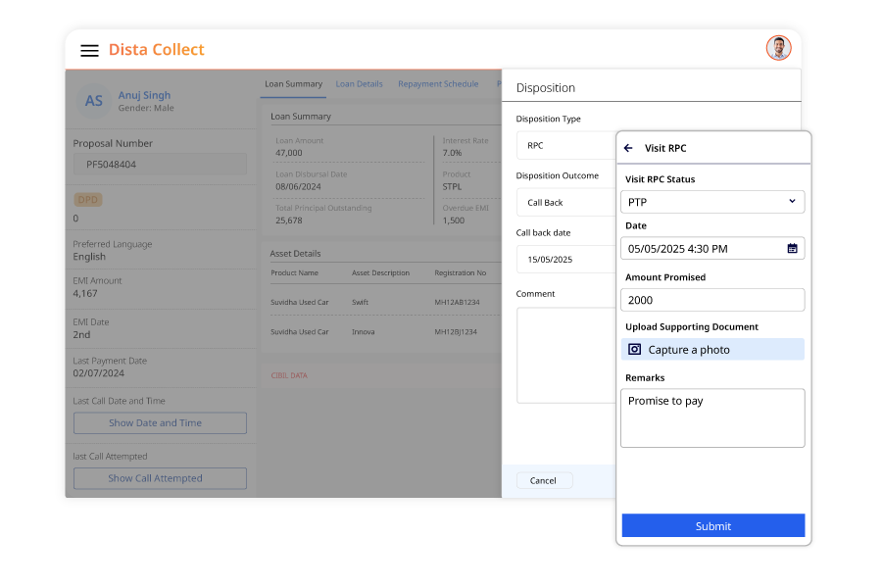Open the Disposition Type RPC dropdown
This screenshot has width=882, height=588.
point(565,146)
